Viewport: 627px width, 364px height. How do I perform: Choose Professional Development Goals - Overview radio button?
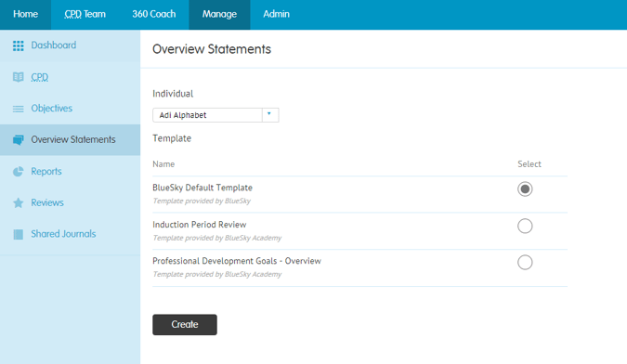525,263
